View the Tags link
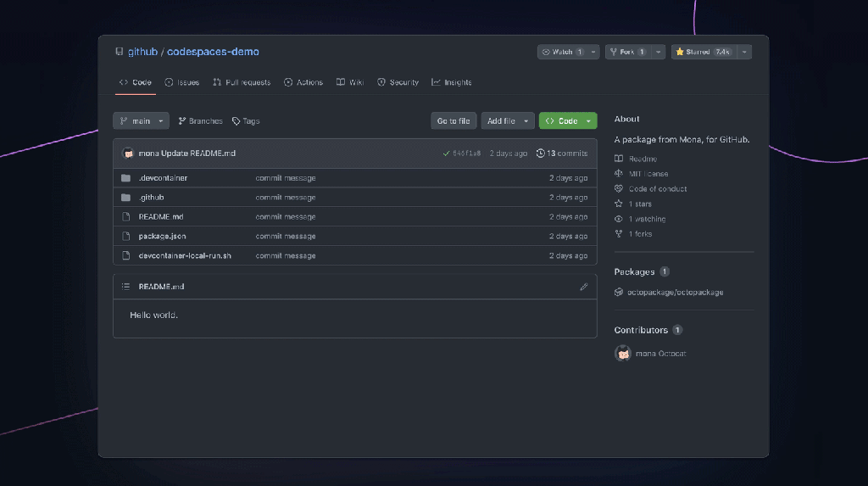 click(x=246, y=120)
